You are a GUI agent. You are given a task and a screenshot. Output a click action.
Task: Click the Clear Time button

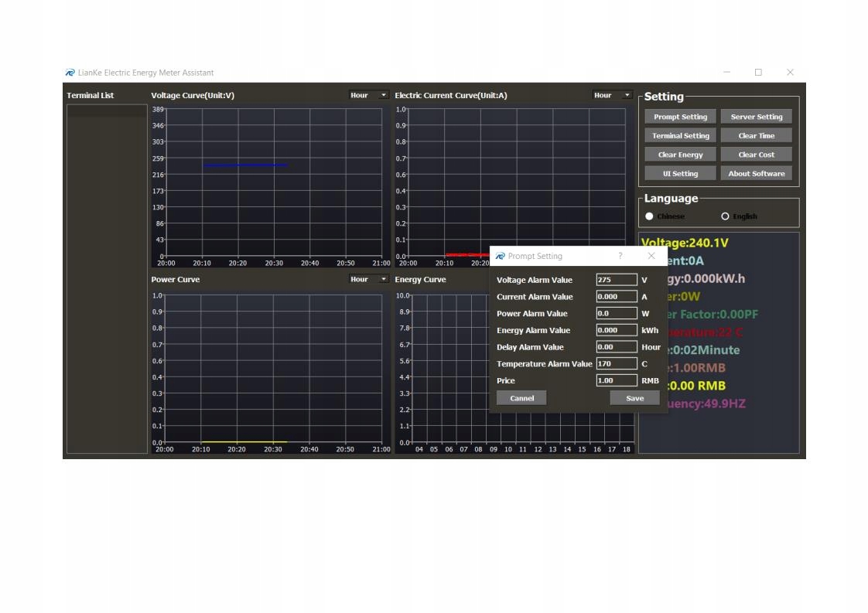pos(756,135)
